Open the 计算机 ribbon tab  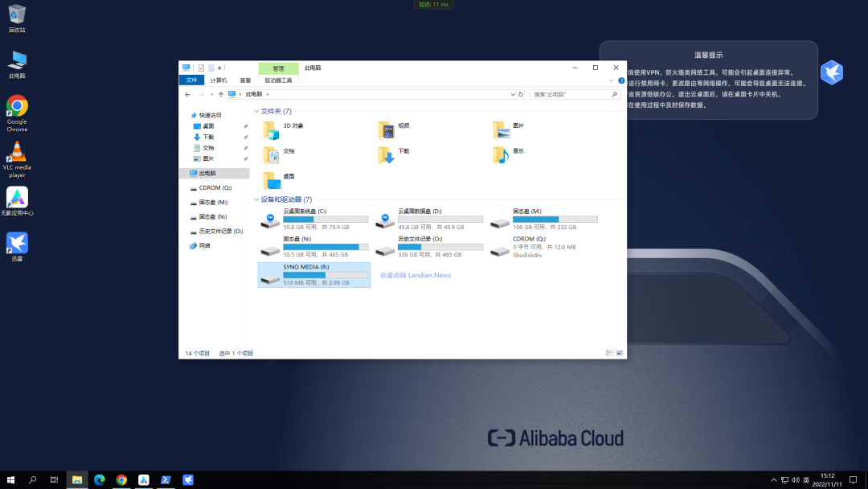pos(218,80)
